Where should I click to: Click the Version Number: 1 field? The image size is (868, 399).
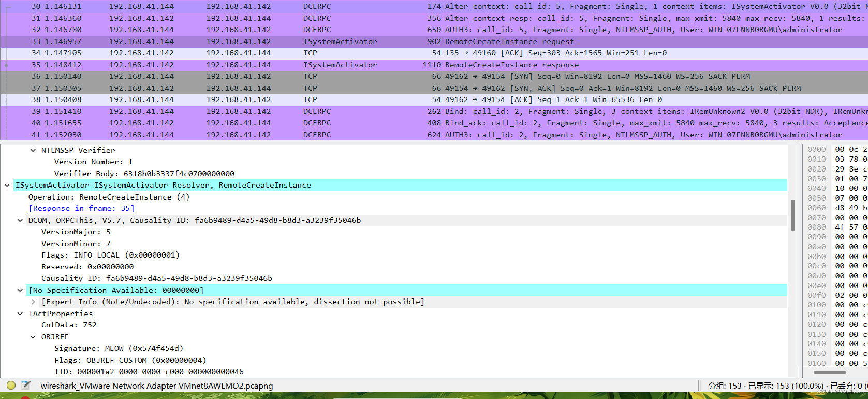94,162
